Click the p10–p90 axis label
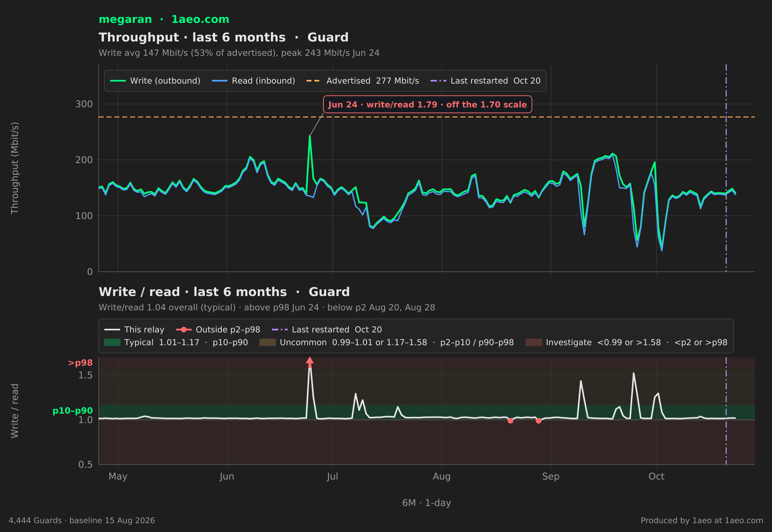This screenshot has width=772, height=532. pos(73,411)
